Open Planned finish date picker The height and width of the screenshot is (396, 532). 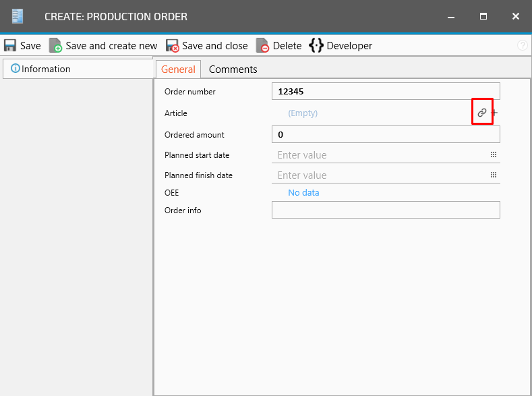(494, 175)
